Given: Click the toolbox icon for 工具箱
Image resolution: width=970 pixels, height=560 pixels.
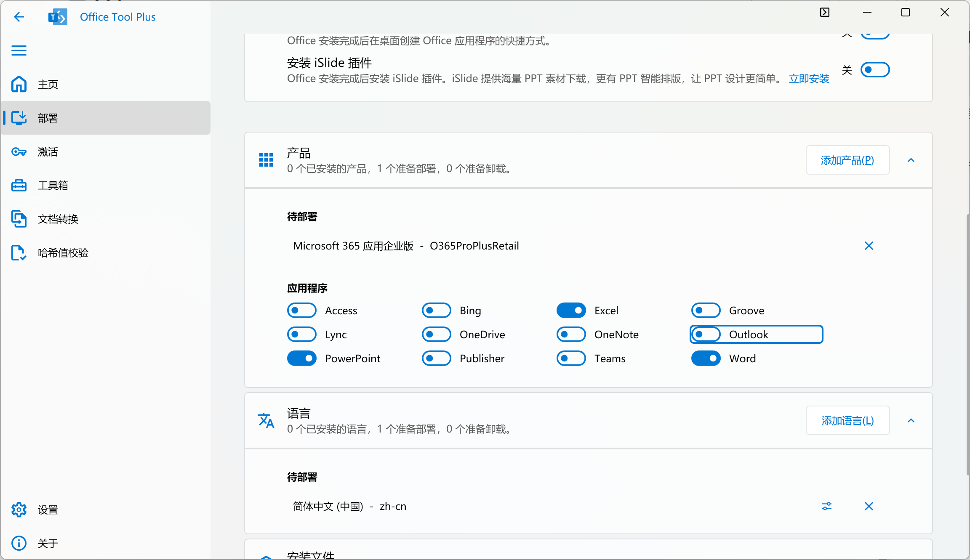Looking at the screenshot, I should (19, 185).
